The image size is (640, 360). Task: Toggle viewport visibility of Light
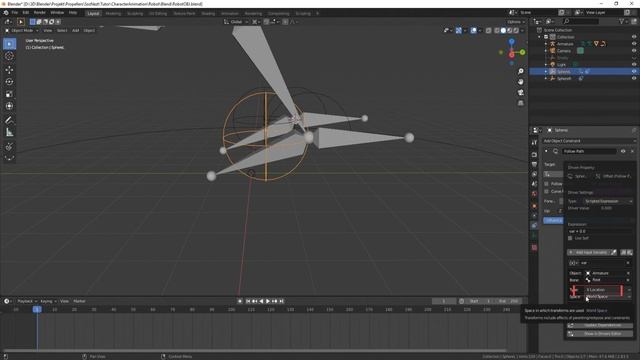tap(634, 64)
